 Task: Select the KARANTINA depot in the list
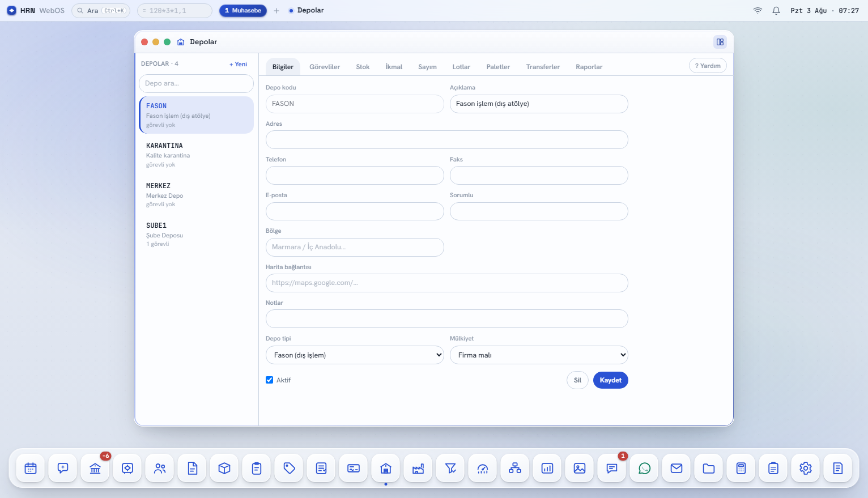(196, 155)
